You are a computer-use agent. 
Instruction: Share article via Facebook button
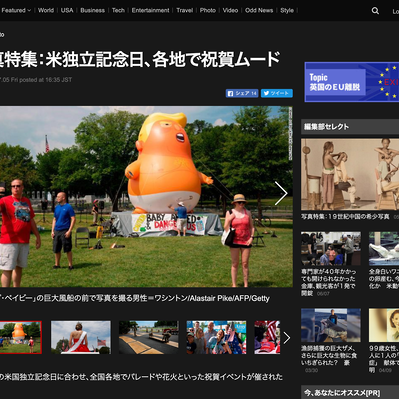(x=242, y=93)
